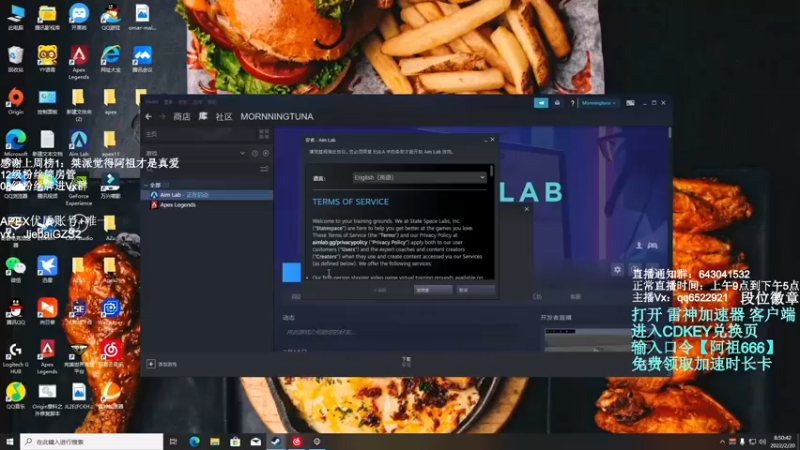The height and width of the screenshot is (450, 800).
Task: Open the Microsoft Edge desktop shortcut
Action: click(16, 143)
